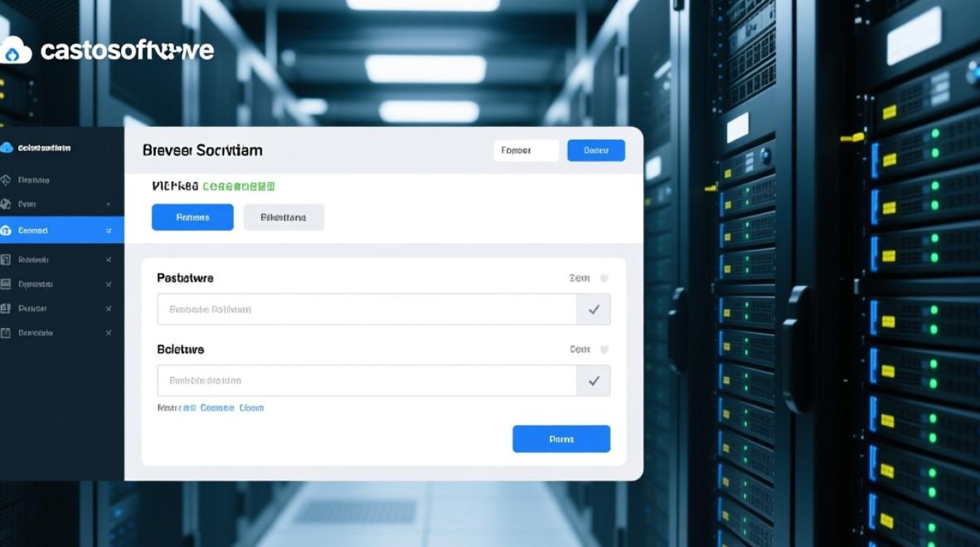Image resolution: width=980 pixels, height=547 pixels.
Task: Toggle the small dot switch in the Pastatwre row
Action: click(x=604, y=278)
